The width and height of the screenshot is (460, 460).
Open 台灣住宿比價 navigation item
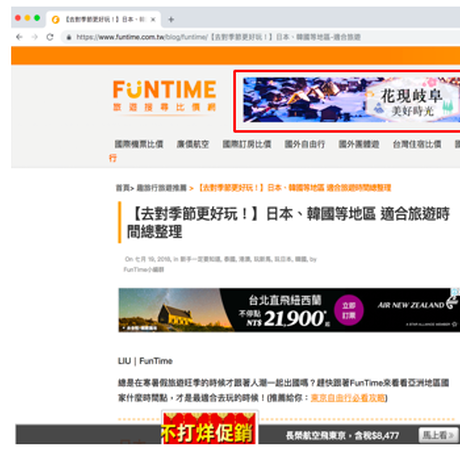(417, 144)
